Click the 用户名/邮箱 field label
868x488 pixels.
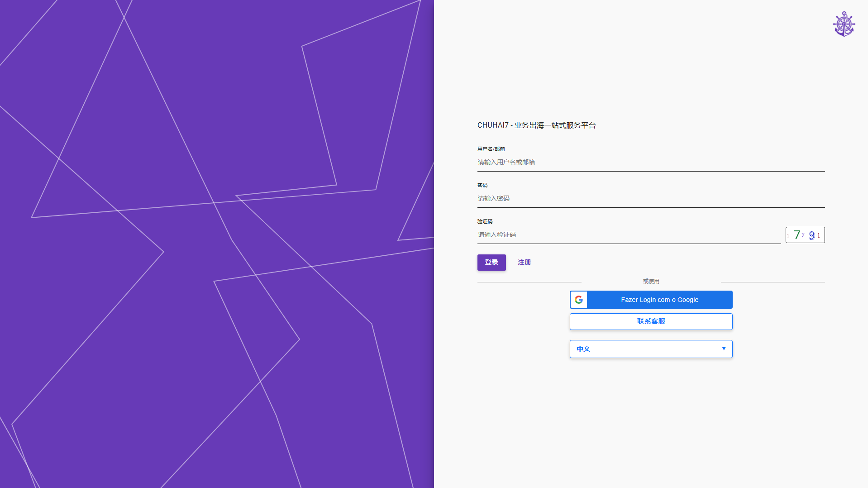(x=491, y=149)
